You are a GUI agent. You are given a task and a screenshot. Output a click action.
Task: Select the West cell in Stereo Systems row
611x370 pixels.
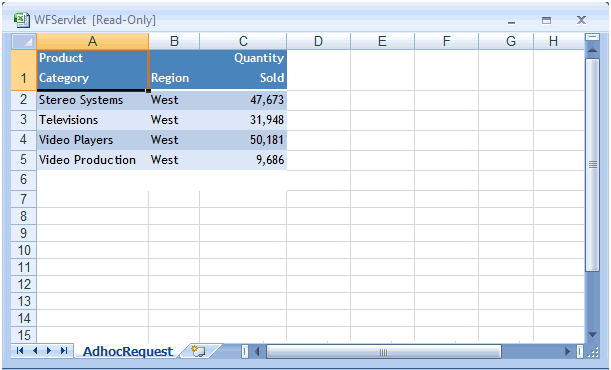point(174,100)
